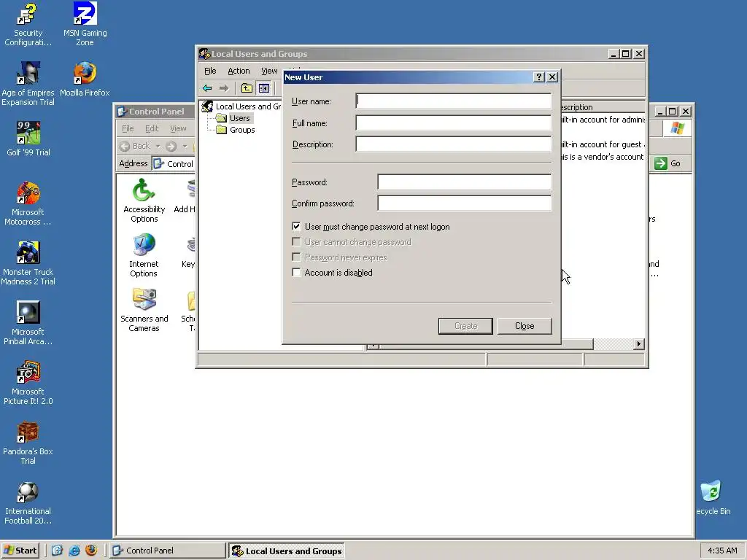
Task: Click Description column header in users list
Action: click(603, 107)
